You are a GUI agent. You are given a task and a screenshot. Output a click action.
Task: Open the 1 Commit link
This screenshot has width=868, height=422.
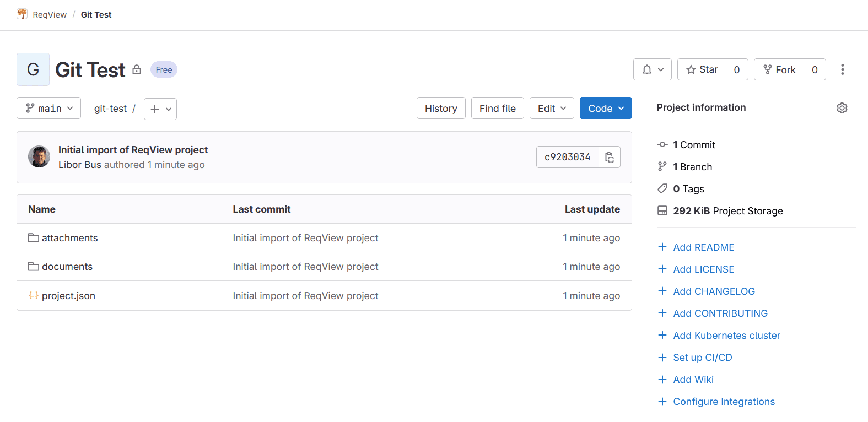pyautogui.click(x=694, y=145)
